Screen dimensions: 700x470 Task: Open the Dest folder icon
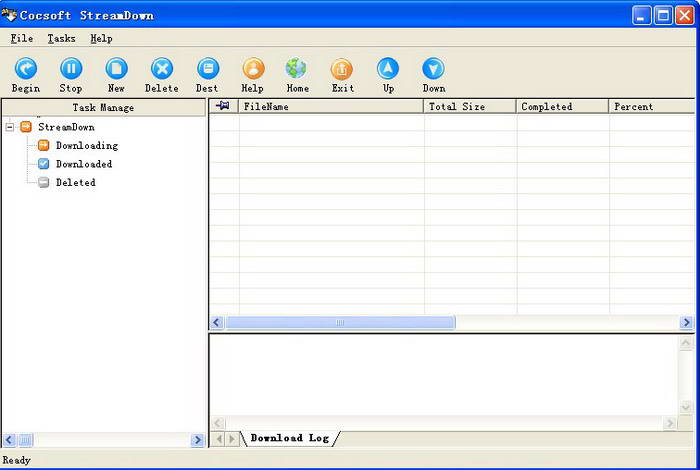coord(207,69)
